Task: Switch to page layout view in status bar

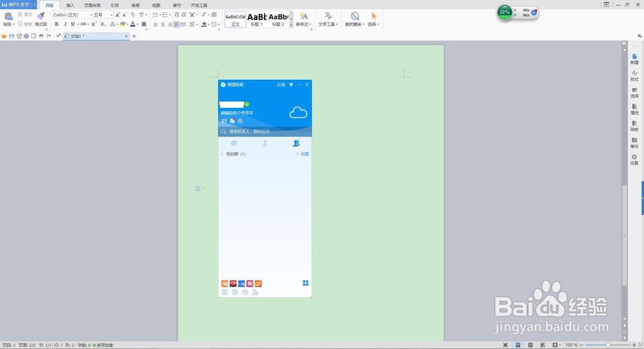Action: [518, 345]
